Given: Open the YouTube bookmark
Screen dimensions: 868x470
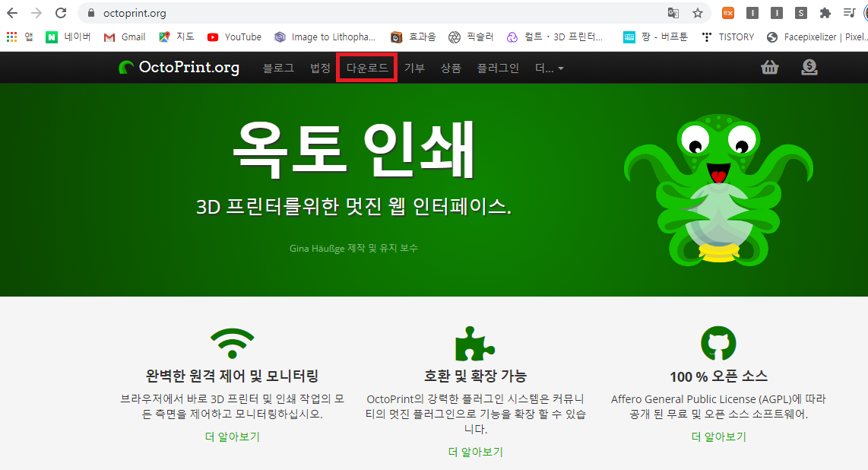Looking at the screenshot, I should click(233, 37).
